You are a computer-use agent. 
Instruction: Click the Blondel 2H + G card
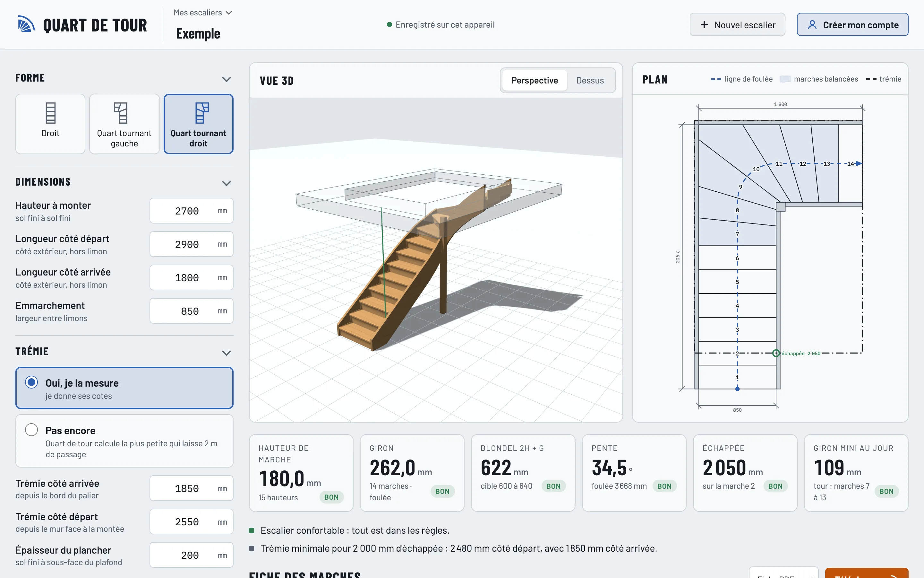(x=523, y=473)
